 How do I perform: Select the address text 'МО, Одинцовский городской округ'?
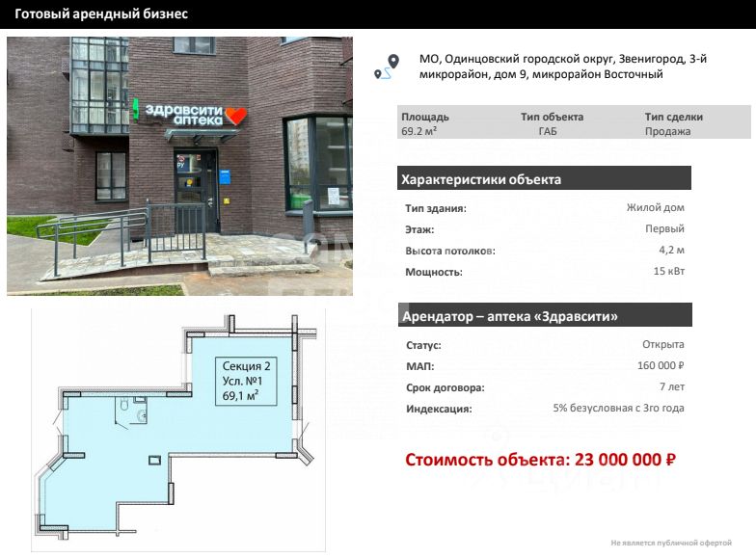tap(517, 59)
